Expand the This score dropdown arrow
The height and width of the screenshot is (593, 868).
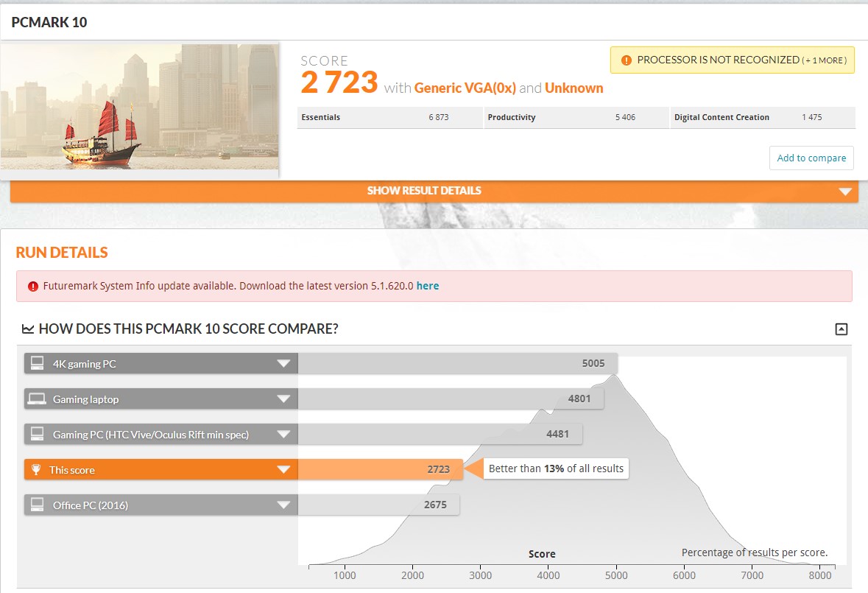[x=283, y=469]
